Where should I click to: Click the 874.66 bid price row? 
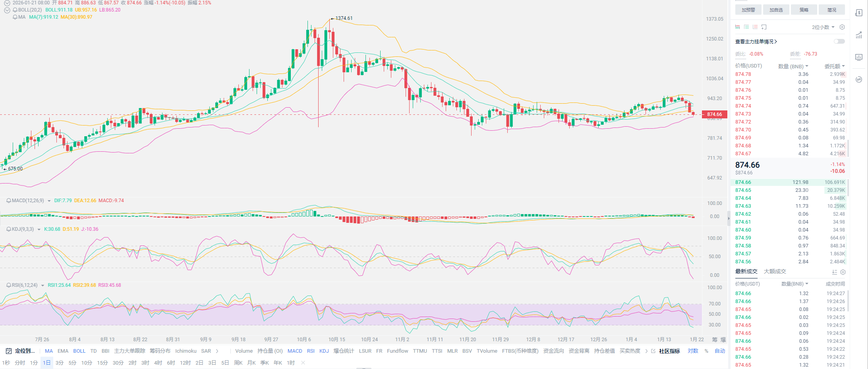[x=743, y=182]
